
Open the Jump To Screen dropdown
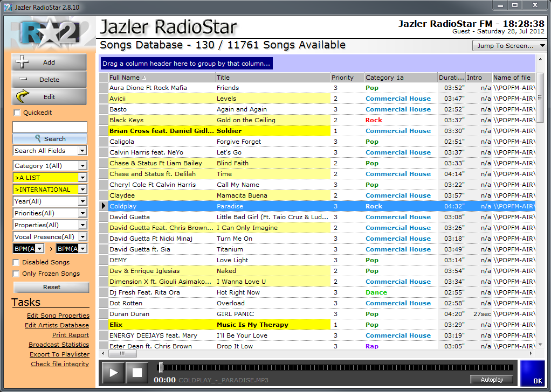pyautogui.click(x=509, y=46)
